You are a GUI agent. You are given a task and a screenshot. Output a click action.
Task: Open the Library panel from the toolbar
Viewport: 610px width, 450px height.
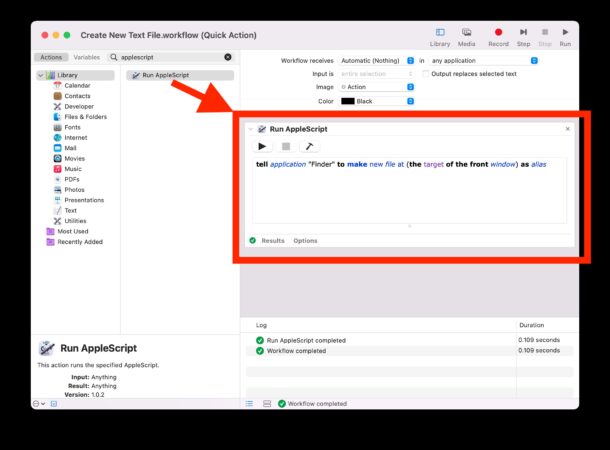click(x=440, y=36)
